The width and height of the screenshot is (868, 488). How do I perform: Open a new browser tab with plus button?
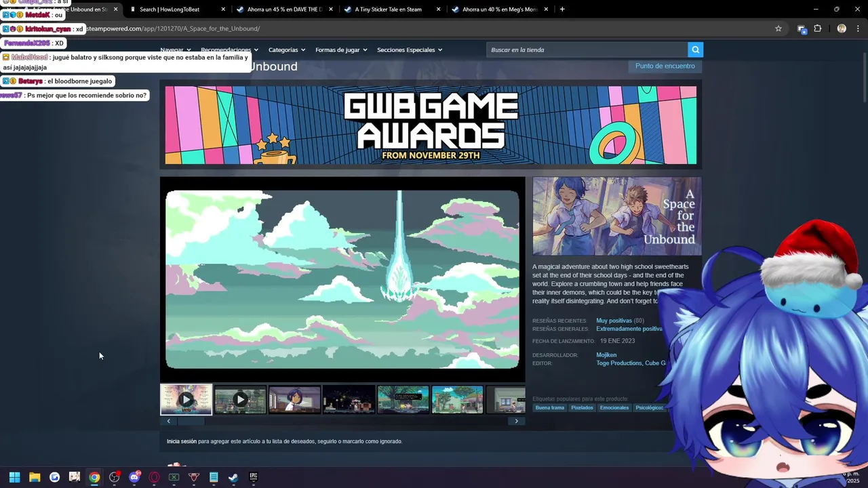562,9
